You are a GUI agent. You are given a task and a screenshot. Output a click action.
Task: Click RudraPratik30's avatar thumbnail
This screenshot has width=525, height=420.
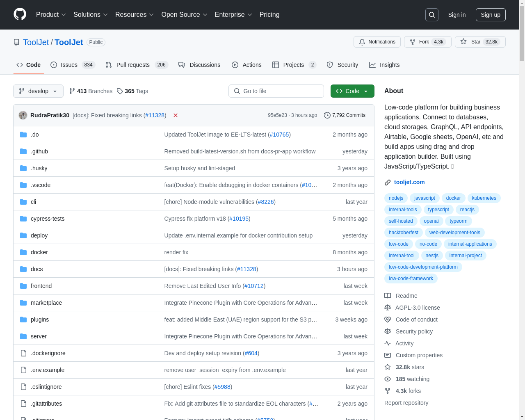point(23,115)
